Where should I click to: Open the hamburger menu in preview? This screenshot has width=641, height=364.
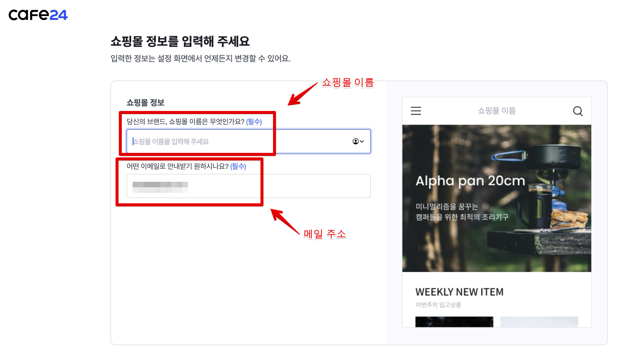[x=416, y=111]
